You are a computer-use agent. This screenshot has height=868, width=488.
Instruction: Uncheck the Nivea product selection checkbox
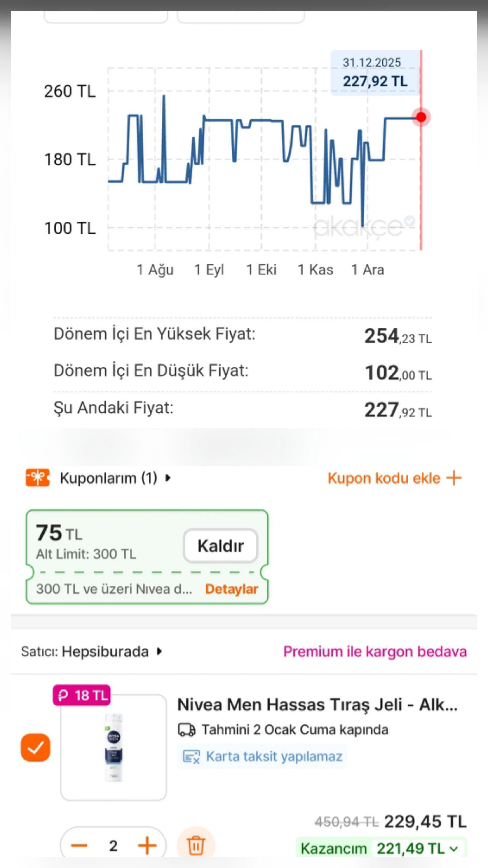35,747
